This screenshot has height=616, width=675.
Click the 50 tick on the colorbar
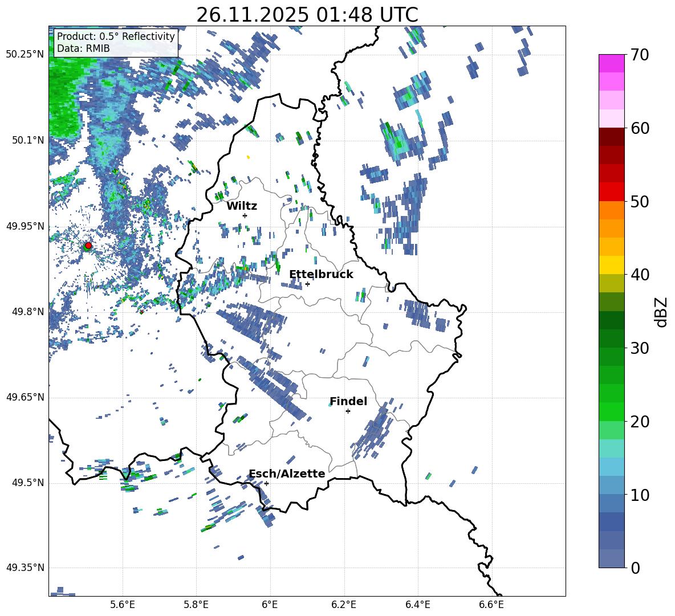(x=640, y=201)
